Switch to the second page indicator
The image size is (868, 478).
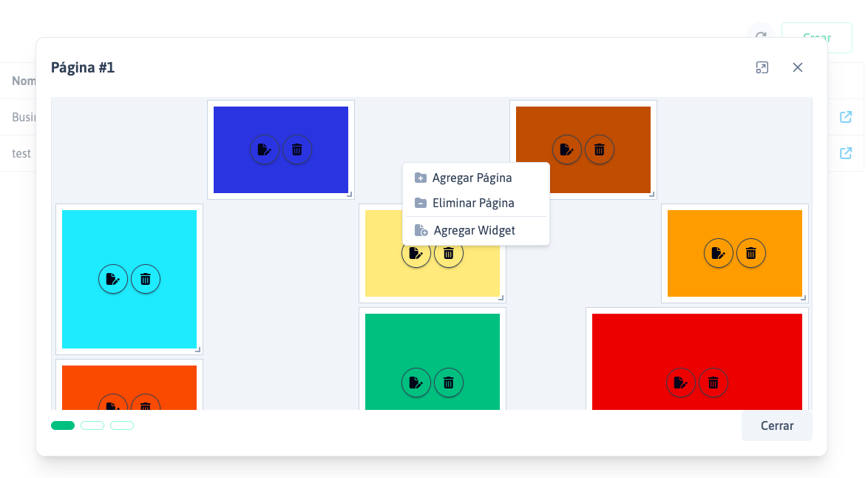pos(92,425)
